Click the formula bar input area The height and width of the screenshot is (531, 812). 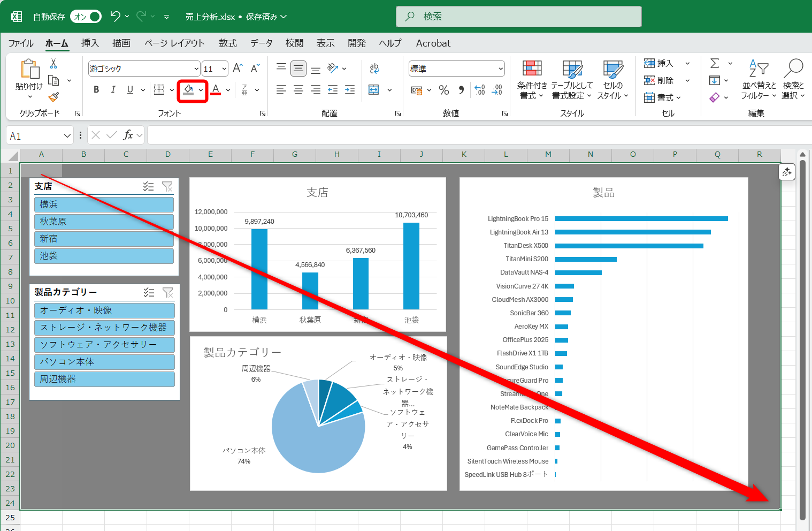point(479,135)
